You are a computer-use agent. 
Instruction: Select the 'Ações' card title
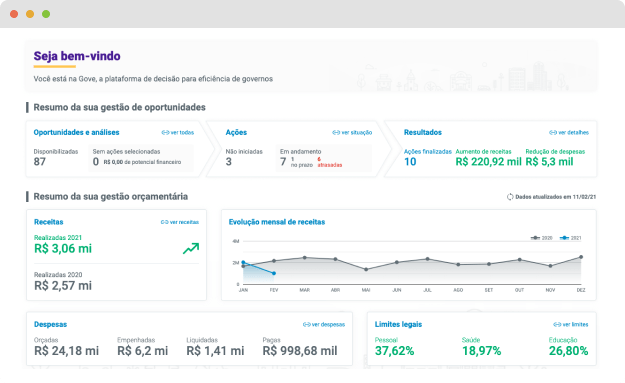(236, 133)
